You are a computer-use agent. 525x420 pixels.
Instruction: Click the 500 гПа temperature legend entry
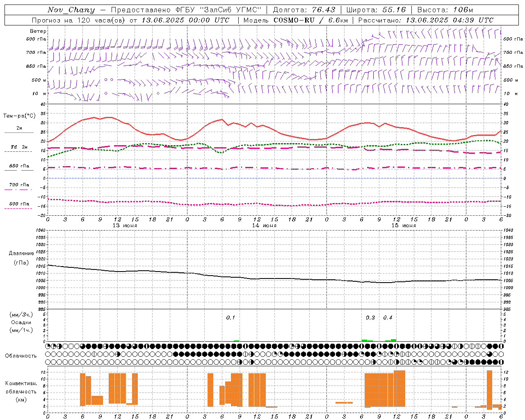(x=19, y=204)
